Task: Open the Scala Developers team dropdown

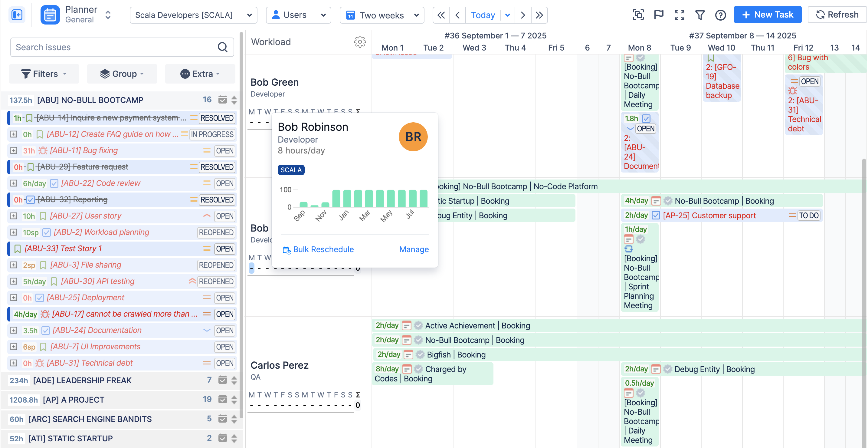Action: click(x=193, y=15)
